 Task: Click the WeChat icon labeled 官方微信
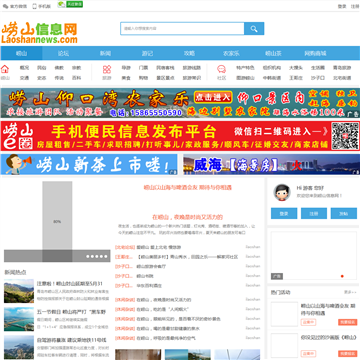point(6,6)
